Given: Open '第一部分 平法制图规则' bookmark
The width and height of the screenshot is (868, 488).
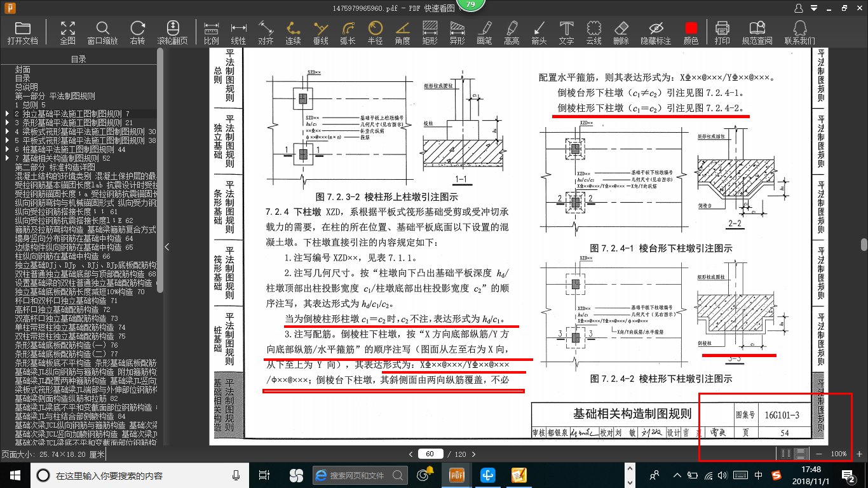Looking at the screenshot, I should click(55, 95).
